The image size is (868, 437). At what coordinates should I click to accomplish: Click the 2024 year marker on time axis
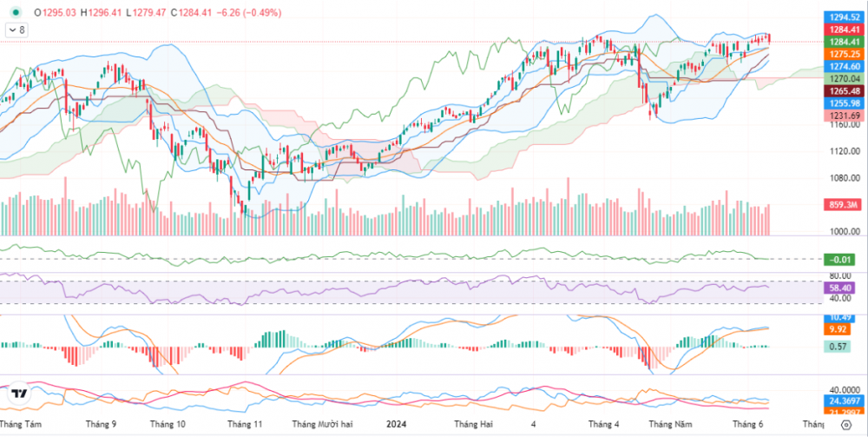tap(396, 425)
